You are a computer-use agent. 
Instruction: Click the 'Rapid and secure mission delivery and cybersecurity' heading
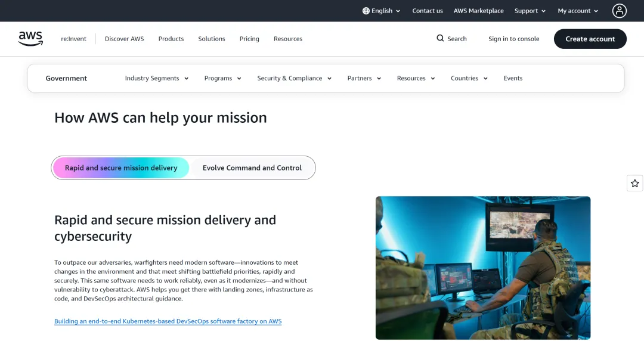(165, 228)
